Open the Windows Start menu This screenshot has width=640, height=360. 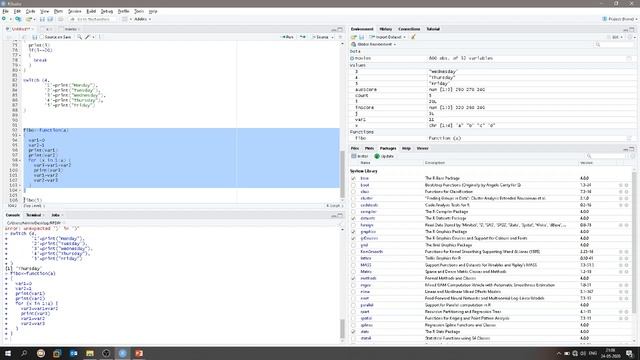[x=8, y=353]
